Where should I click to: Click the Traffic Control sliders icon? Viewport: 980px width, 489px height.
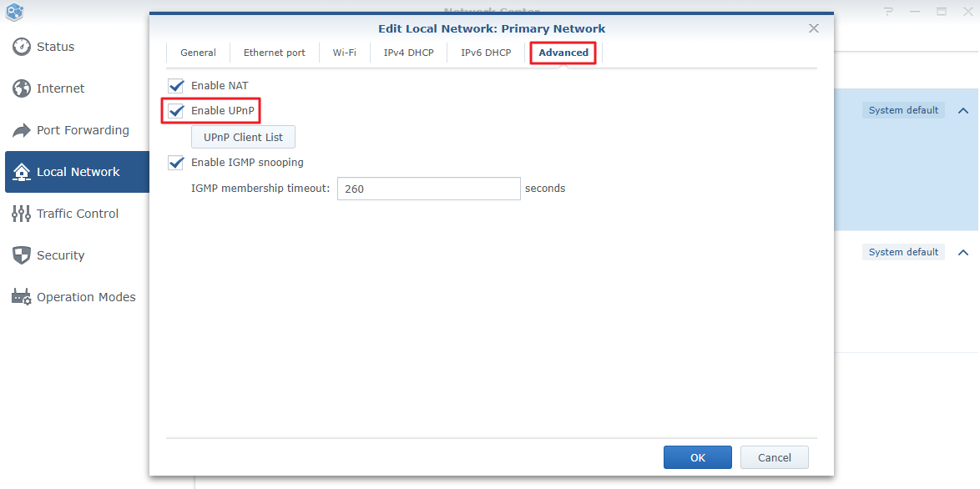coord(22,214)
